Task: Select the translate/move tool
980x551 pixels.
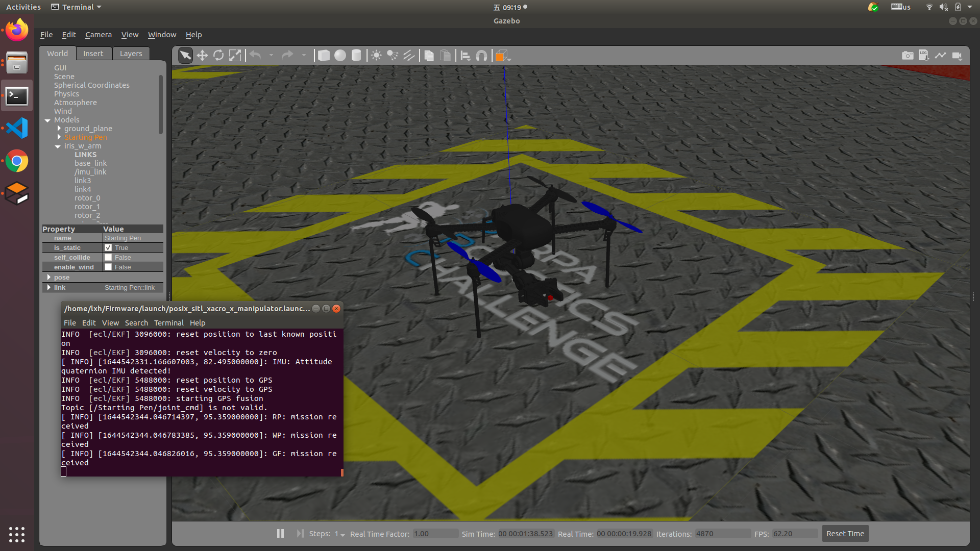Action: (x=202, y=56)
